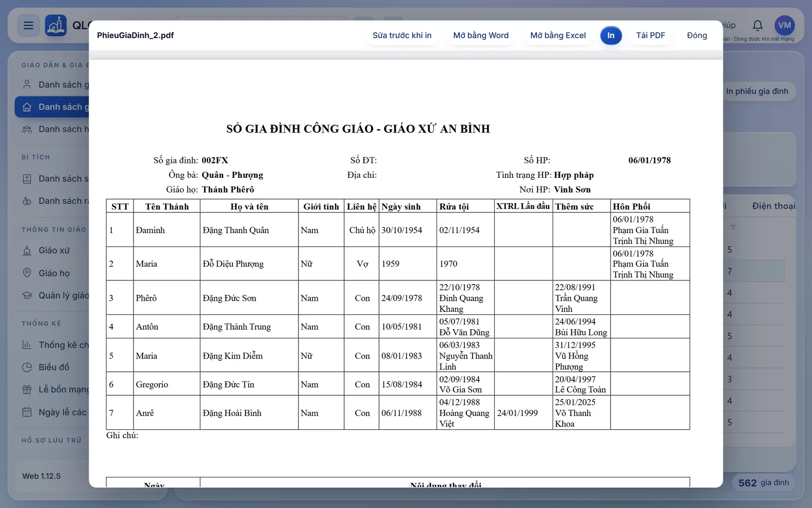Click the calendar icon beside Ngày lễ các

(27, 412)
